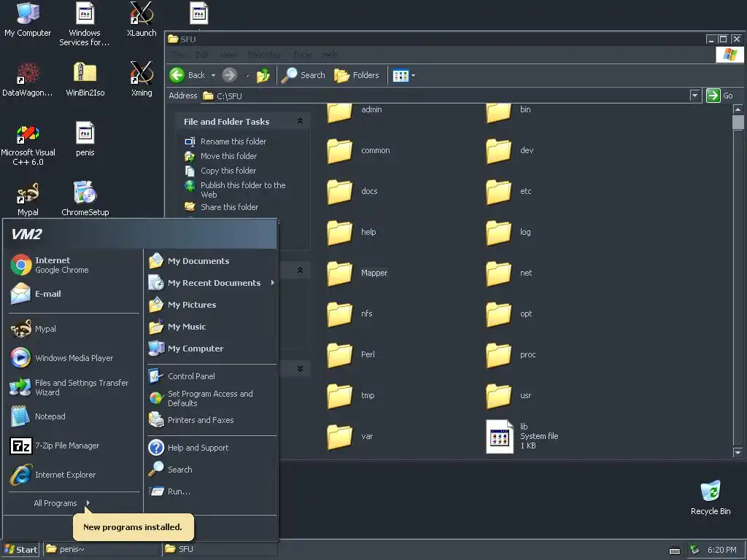Toggle the Folders pane button

tap(357, 75)
